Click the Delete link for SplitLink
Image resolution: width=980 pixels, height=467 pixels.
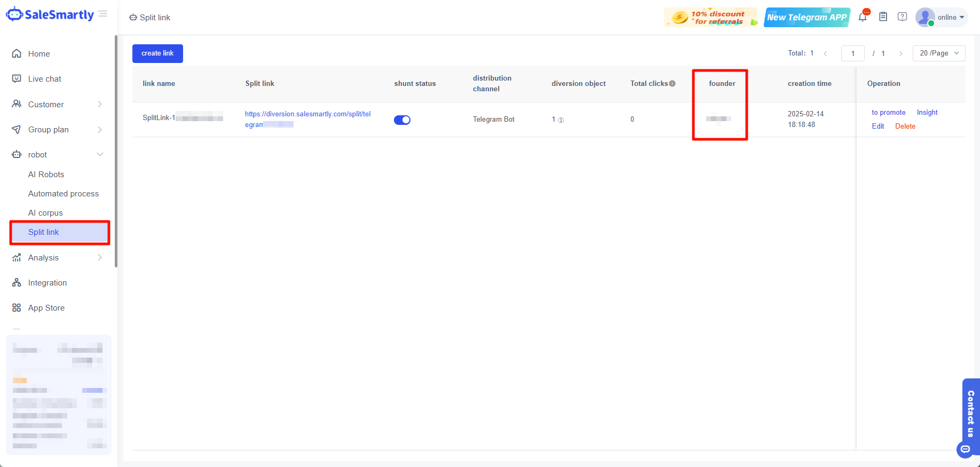pos(905,126)
